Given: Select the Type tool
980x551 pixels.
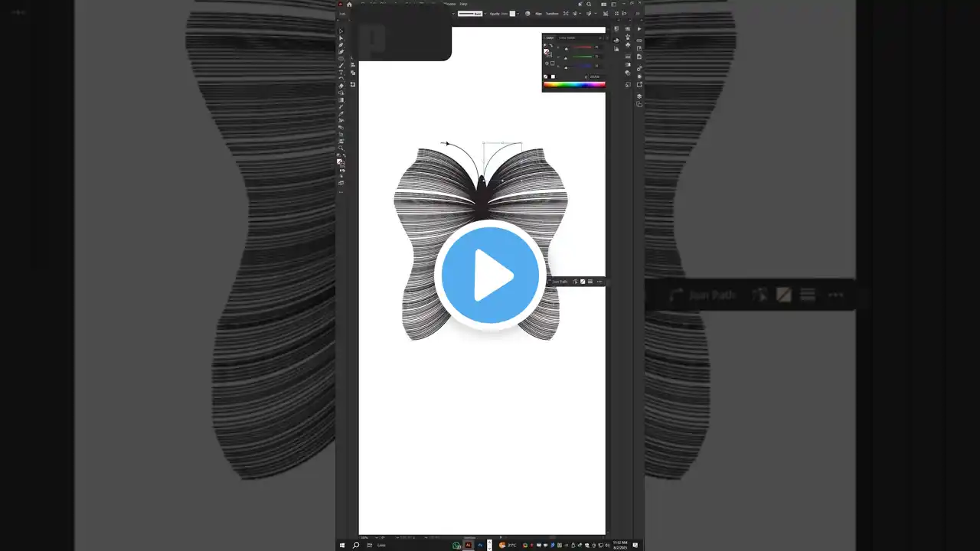Looking at the screenshot, I should tap(341, 72).
